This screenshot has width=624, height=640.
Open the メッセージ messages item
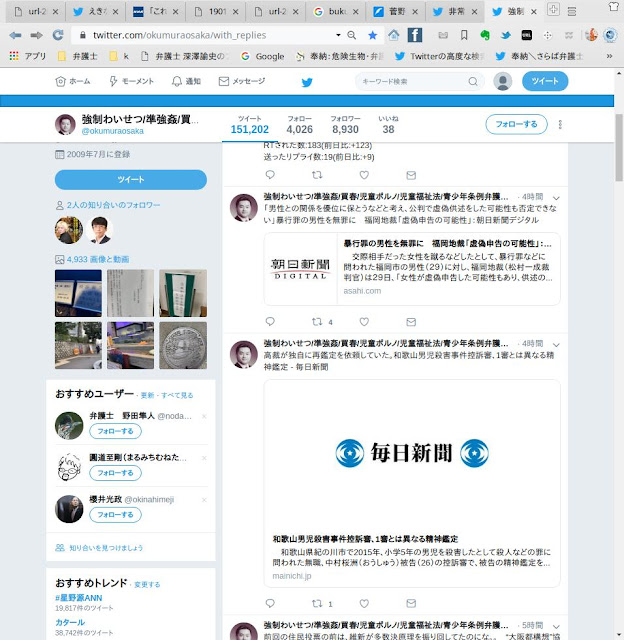coord(242,81)
